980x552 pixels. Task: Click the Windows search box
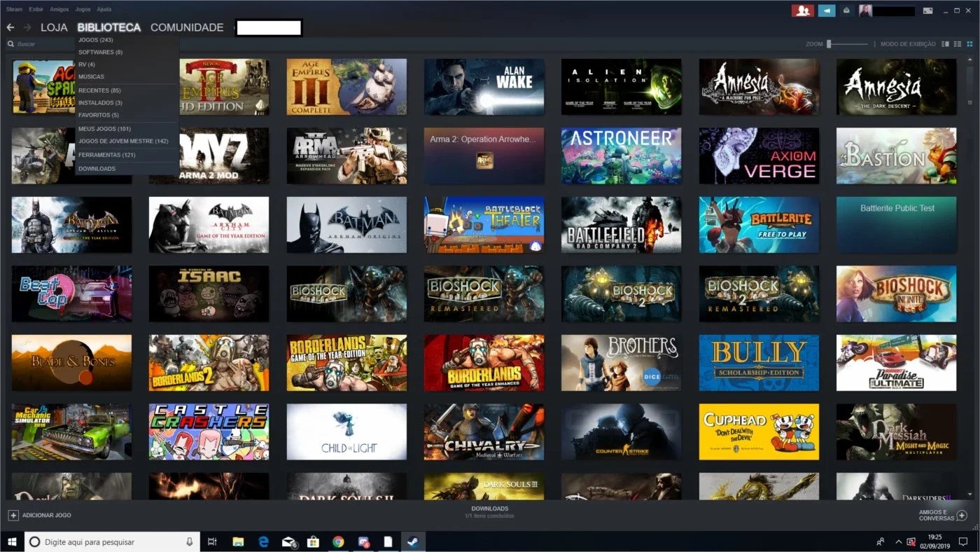coord(112,541)
